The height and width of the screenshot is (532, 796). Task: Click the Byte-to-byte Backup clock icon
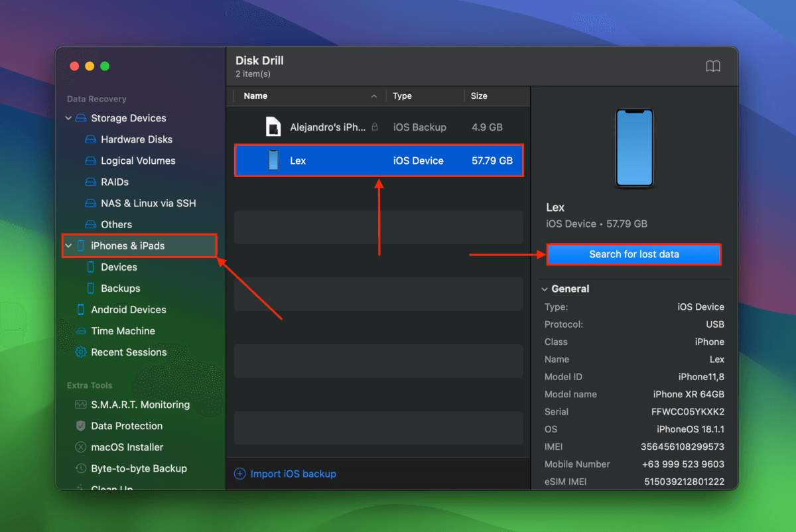pyautogui.click(x=81, y=468)
